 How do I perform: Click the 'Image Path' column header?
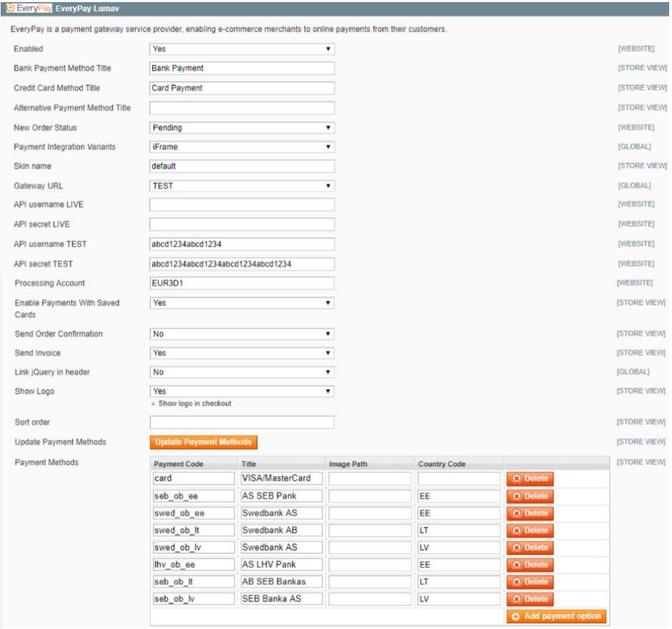[x=348, y=464]
